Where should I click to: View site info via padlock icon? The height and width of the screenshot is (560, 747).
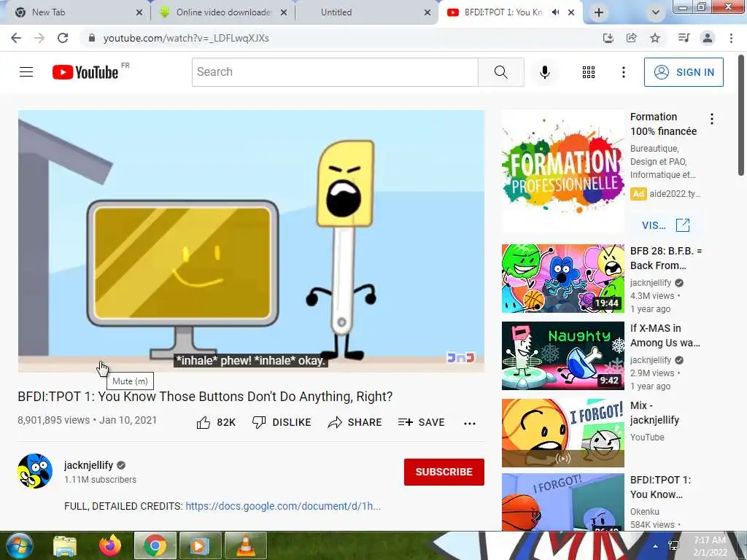[91, 38]
